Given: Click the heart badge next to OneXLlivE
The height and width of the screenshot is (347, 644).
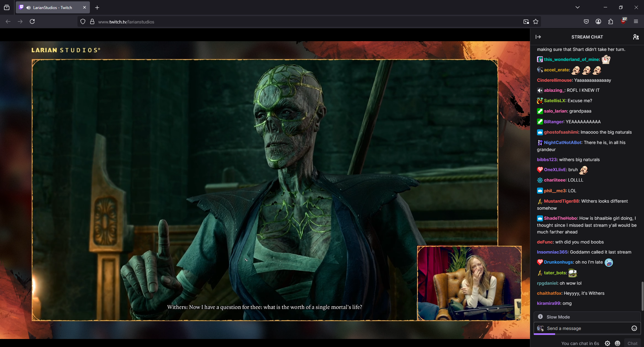Looking at the screenshot, I should click(x=540, y=169).
